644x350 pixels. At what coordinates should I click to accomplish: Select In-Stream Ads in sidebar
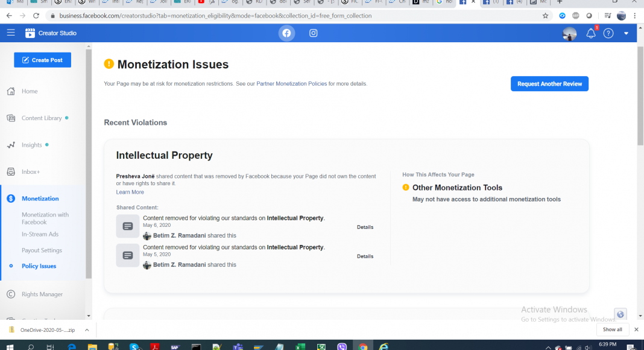tap(40, 234)
